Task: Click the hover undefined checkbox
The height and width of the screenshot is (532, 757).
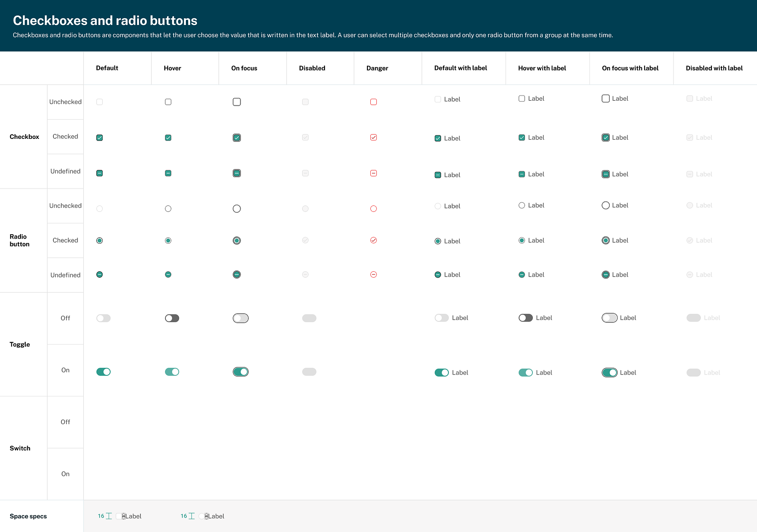Action: (x=168, y=173)
